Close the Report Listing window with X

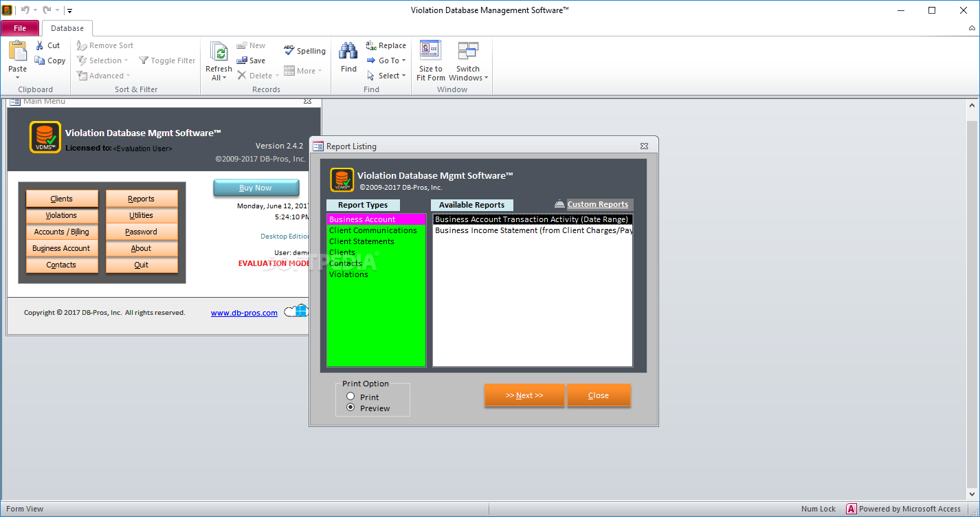pos(644,146)
